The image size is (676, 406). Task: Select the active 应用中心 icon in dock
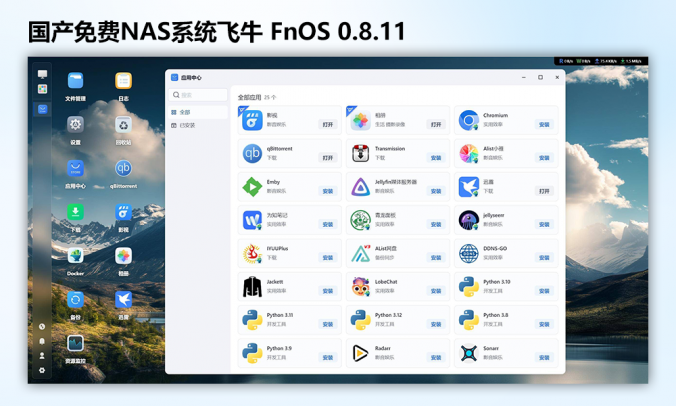point(42,109)
